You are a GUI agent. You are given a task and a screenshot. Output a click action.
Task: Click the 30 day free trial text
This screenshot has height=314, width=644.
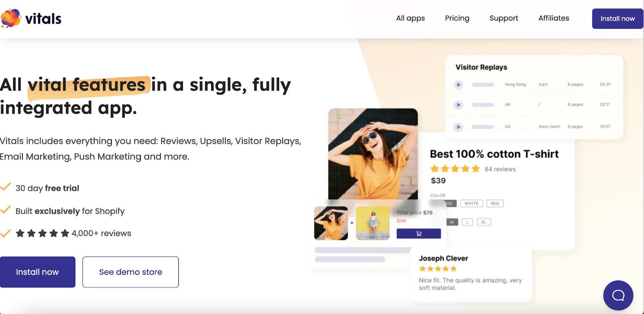pos(47,188)
